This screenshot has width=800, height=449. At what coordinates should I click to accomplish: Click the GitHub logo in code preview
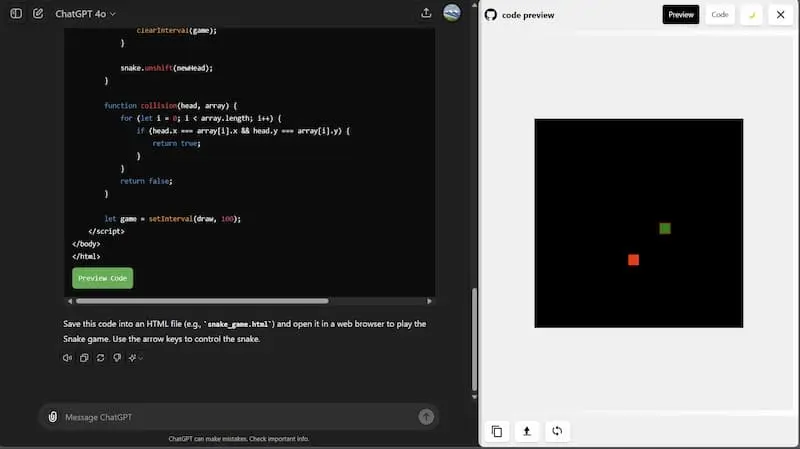click(x=491, y=15)
